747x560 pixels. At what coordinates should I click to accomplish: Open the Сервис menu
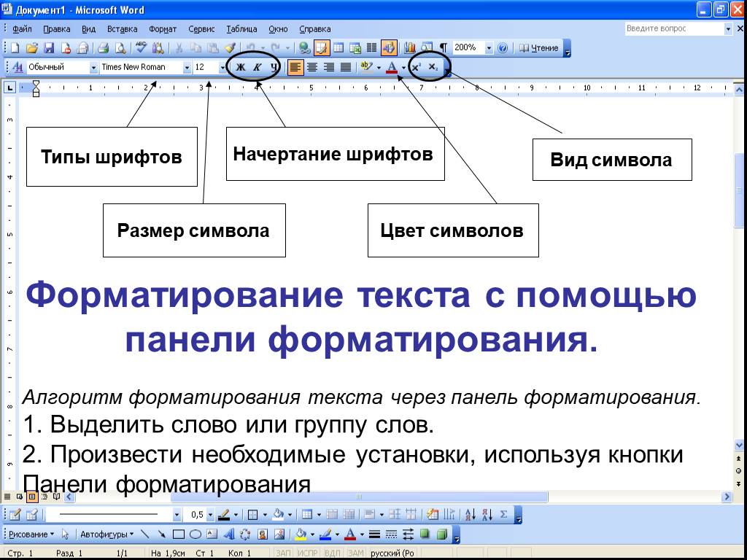pos(201,29)
